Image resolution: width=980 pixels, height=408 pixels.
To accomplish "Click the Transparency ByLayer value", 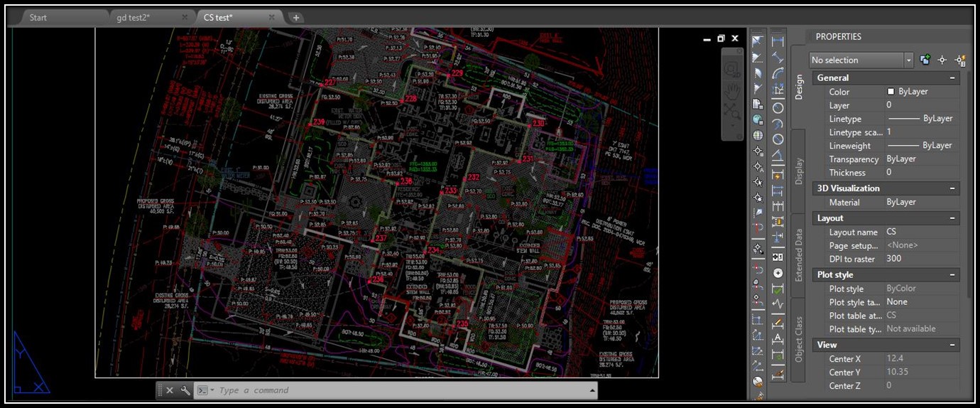I will click(901, 159).
